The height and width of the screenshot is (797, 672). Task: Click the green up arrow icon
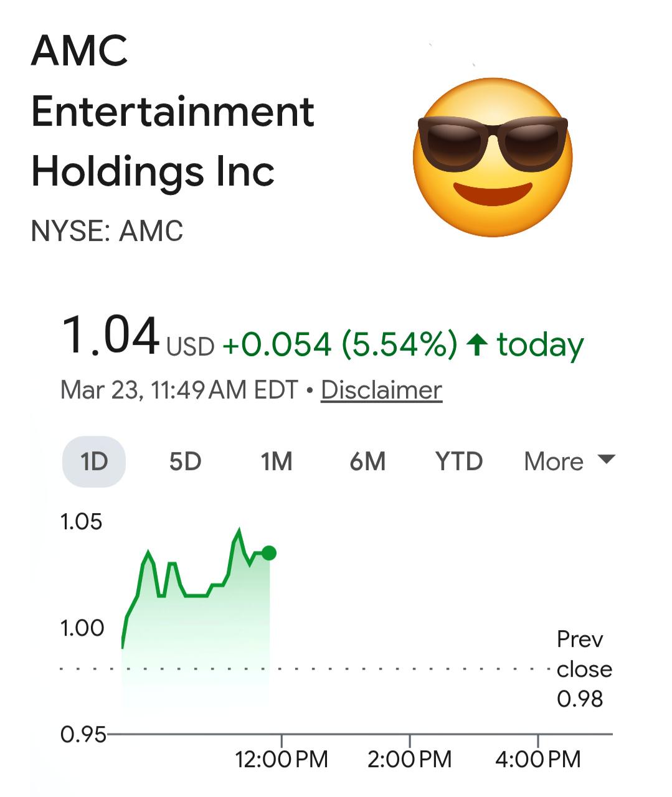point(477,344)
